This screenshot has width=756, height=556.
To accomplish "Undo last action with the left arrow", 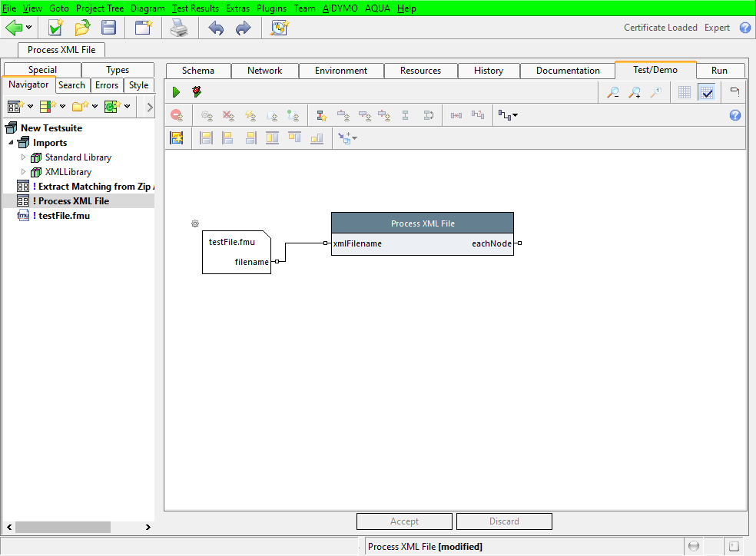I will pyautogui.click(x=216, y=28).
